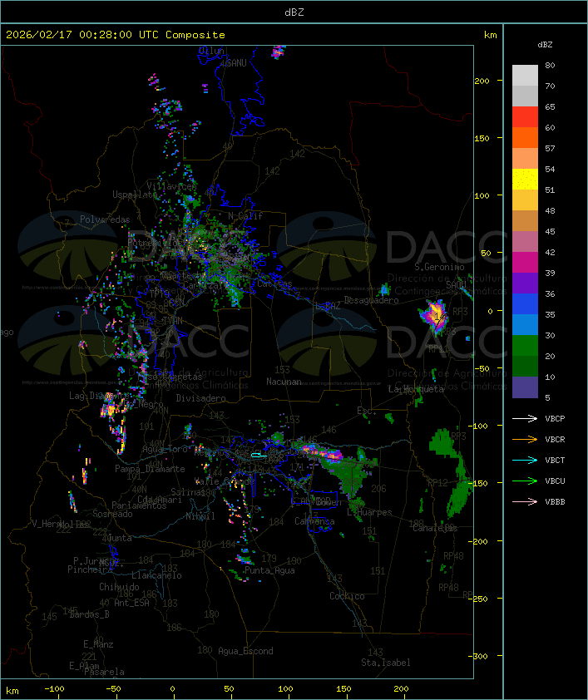Click the 'Canalejas' map label

pyautogui.click(x=435, y=529)
